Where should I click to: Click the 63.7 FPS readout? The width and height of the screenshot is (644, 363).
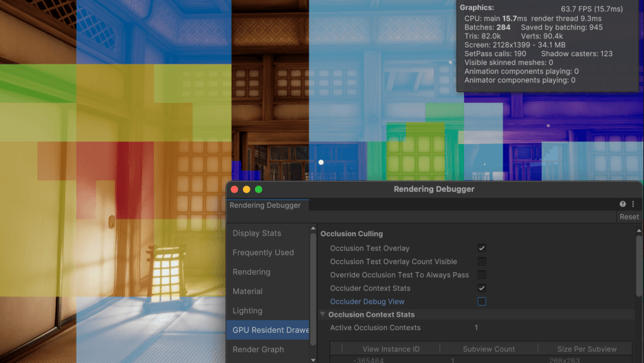592,9
